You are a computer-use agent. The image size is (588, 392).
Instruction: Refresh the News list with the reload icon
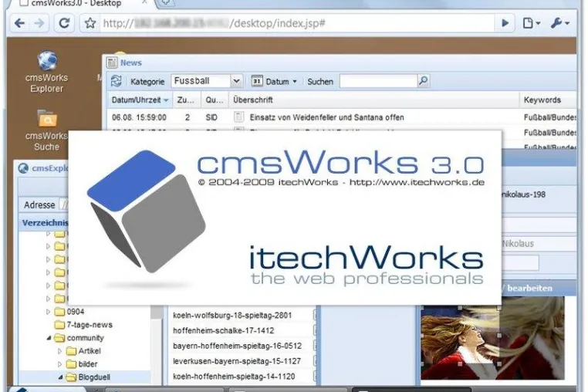point(117,81)
